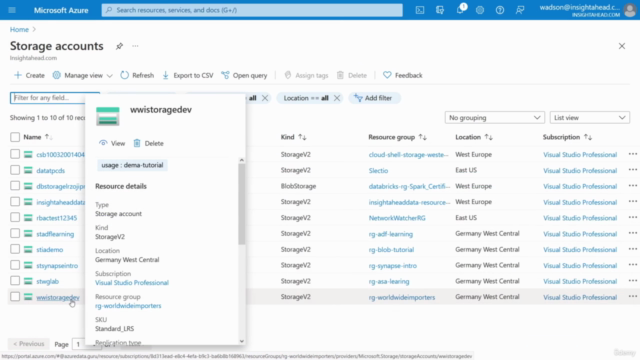Image resolution: width=640 pixels, height=360 pixels.
Task: Open the List view dropdown
Action: click(589, 118)
